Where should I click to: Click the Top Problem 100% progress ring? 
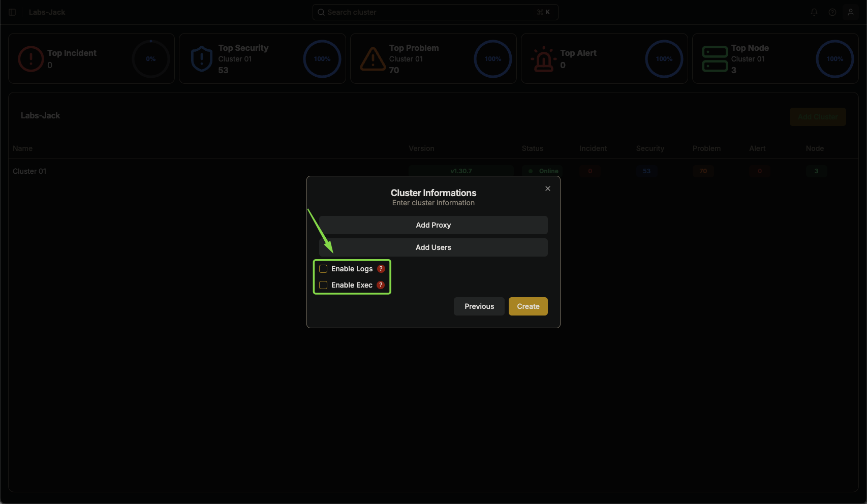point(493,59)
